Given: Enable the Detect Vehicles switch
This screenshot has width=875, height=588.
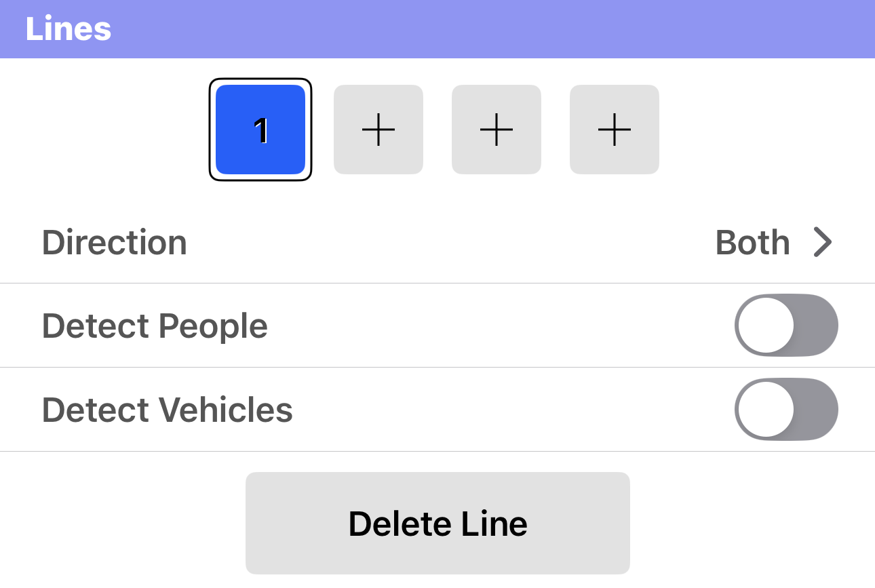Looking at the screenshot, I should coord(786,409).
